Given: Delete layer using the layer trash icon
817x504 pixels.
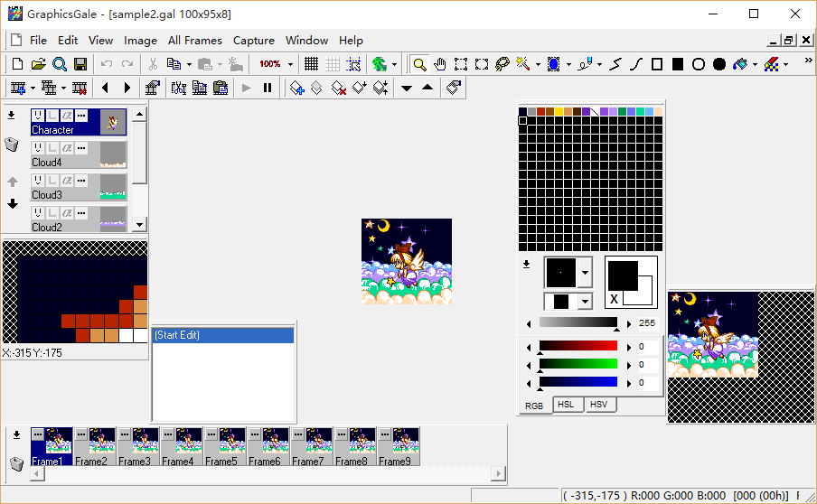Looking at the screenshot, I should tap(12, 145).
